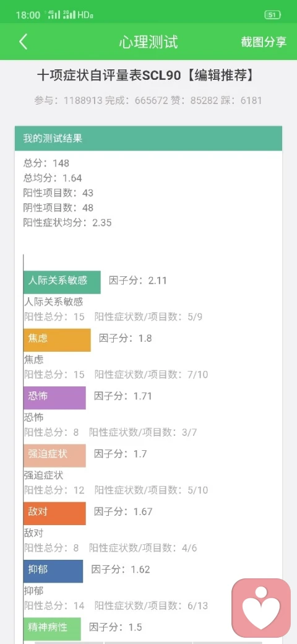Screen dimensions: 297x644
Task: Tap the 截图分享 screenshot share button
Action: click(x=264, y=42)
